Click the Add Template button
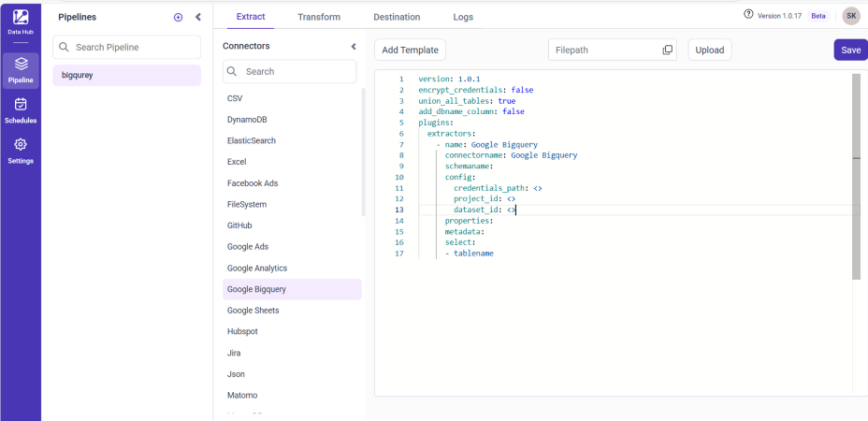Viewport: 868px width, 421px height. coord(411,50)
